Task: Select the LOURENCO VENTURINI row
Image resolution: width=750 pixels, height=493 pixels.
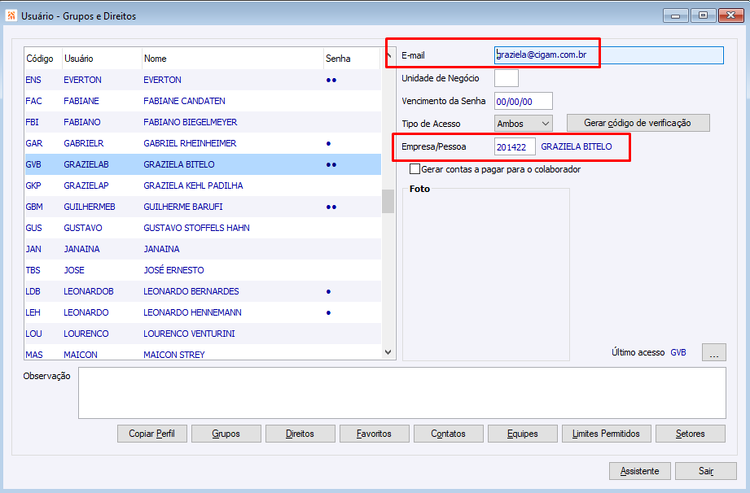Action: 203,333
